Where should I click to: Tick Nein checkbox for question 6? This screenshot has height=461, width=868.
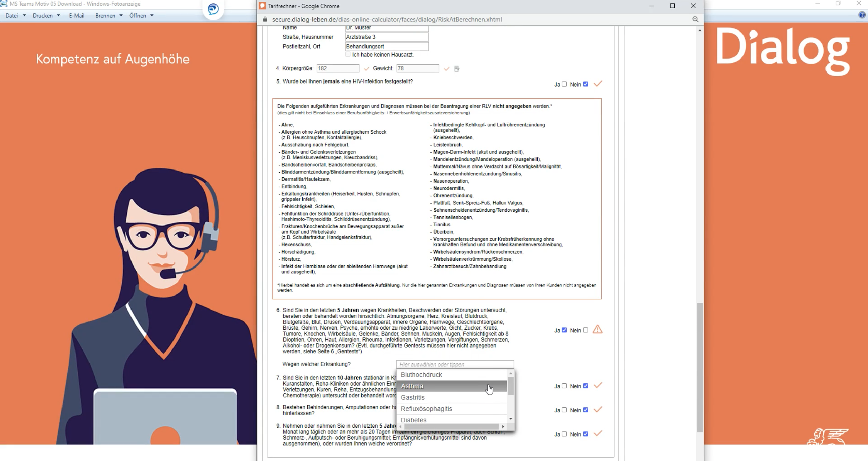coord(586,330)
